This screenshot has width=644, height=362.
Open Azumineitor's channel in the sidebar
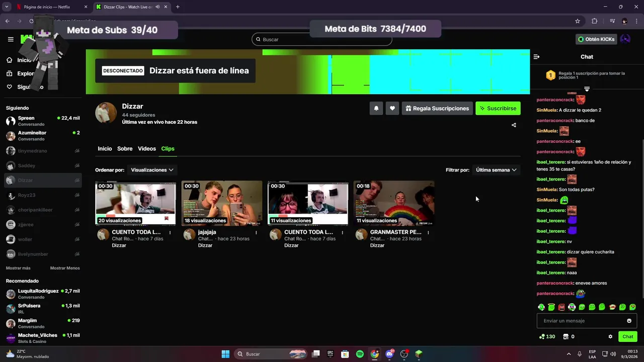point(43,136)
